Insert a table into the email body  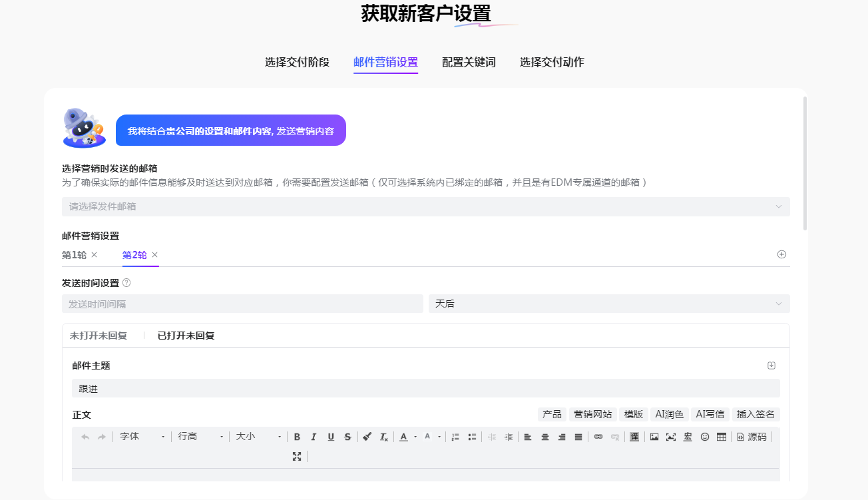click(722, 437)
